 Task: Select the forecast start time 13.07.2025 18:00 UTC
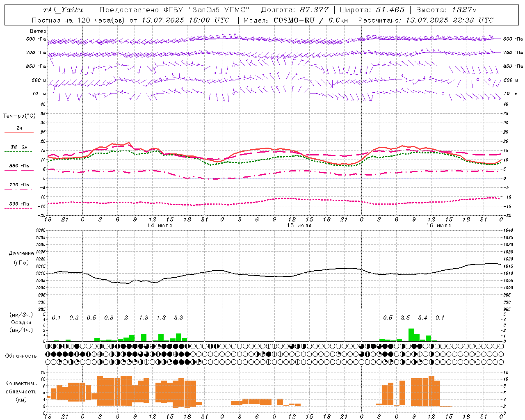tap(186, 20)
